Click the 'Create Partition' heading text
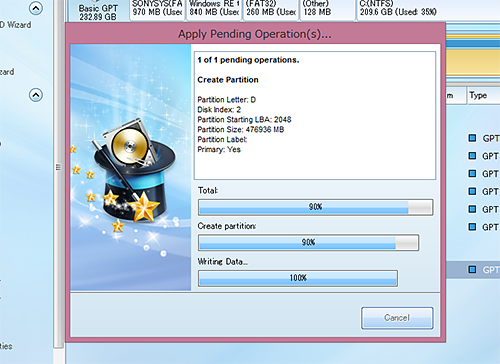The width and height of the screenshot is (500, 364). point(228,80)
